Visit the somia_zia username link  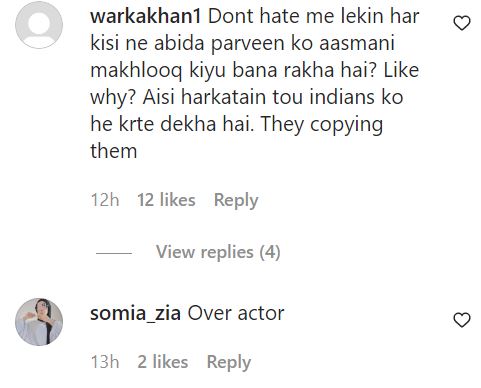pos(135,314)
